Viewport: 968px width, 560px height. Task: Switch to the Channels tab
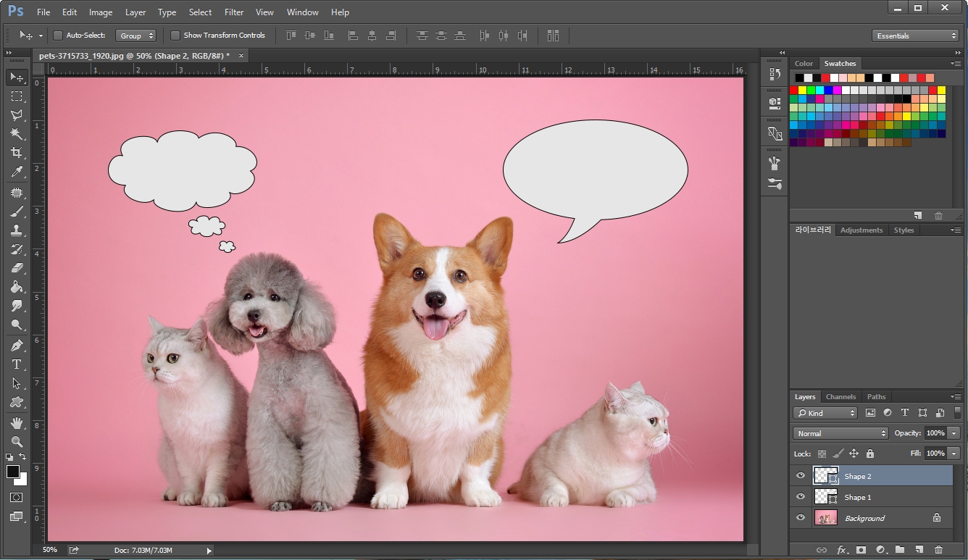pos(840,397)
